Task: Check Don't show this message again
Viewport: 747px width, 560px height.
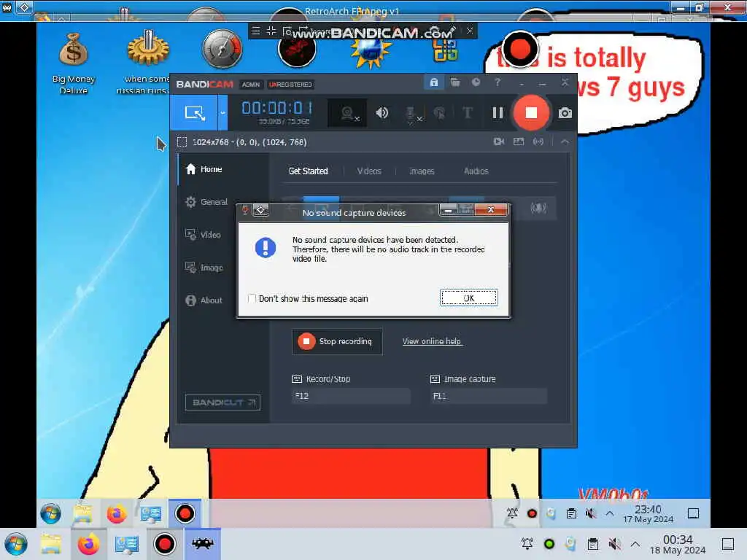Action: click(x=252, y=298)
